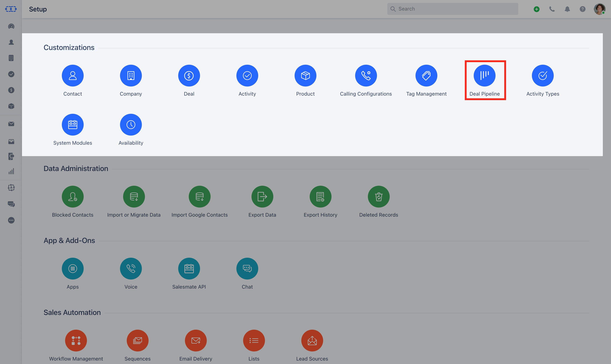Open Tag Management
The image size is (611, 364).
pos(426,76)
